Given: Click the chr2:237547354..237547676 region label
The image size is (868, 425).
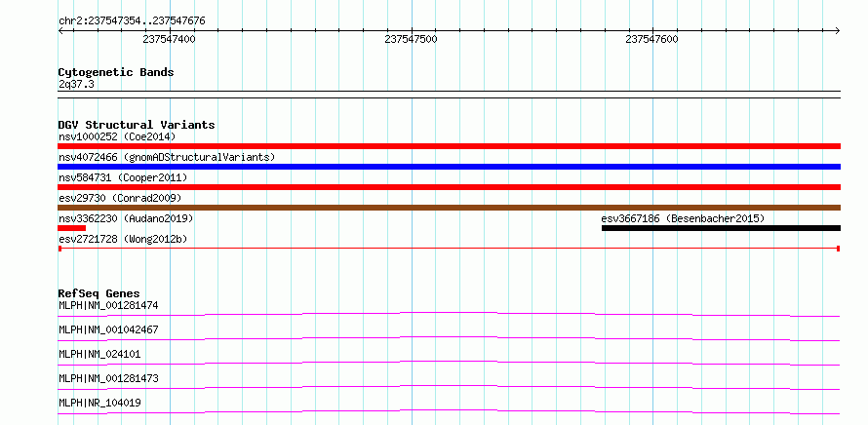Looking at the screenshot, I should tap(132, 21).
